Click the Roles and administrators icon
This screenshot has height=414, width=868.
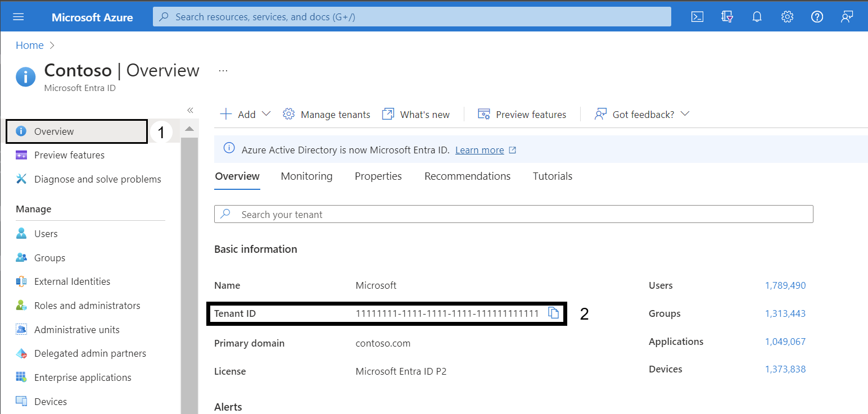(21, 306)
